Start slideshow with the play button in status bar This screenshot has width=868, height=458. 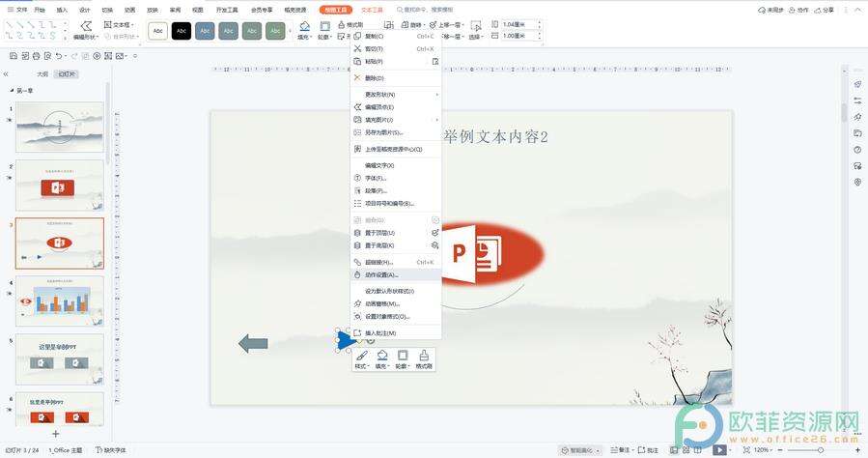click(718, 450)
